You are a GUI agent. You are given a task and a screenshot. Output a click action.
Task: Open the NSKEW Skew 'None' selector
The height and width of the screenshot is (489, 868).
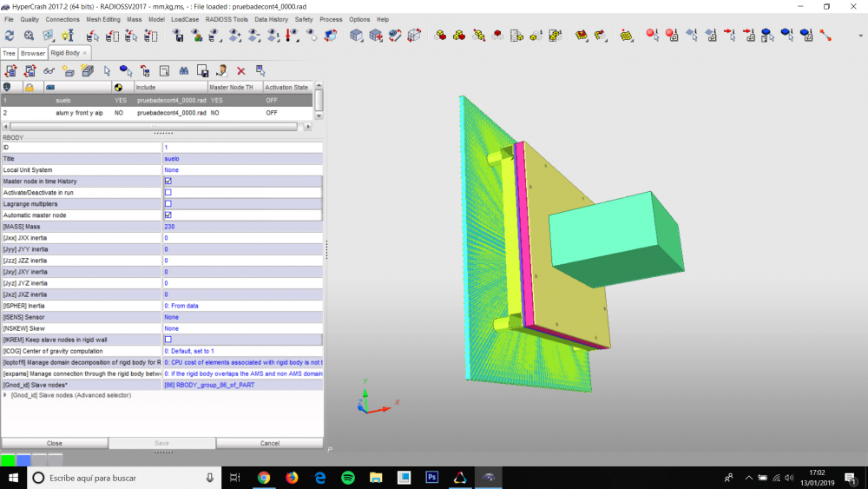point(242,328)
